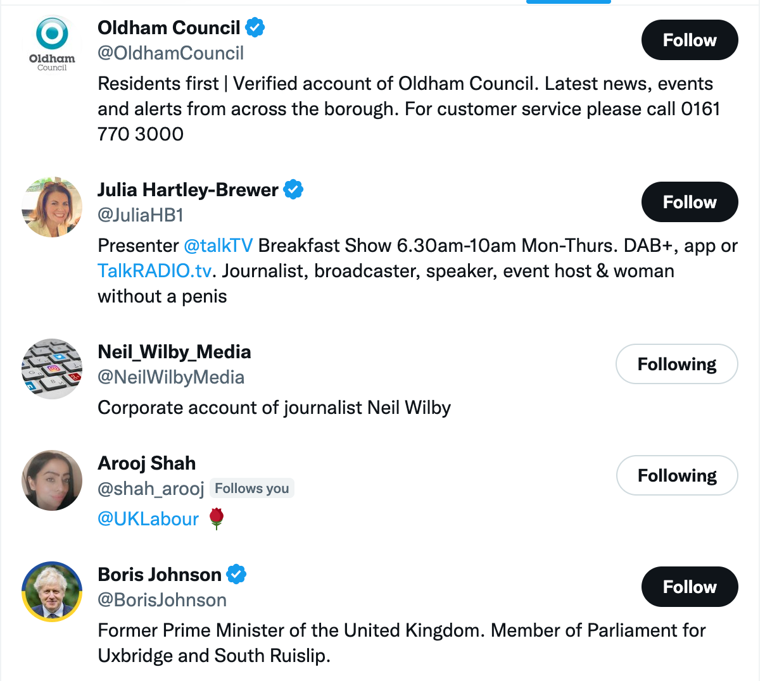Toggle Following button for Arooj Shah
This screenshot has width=784, height=681.
pos(676,475)
